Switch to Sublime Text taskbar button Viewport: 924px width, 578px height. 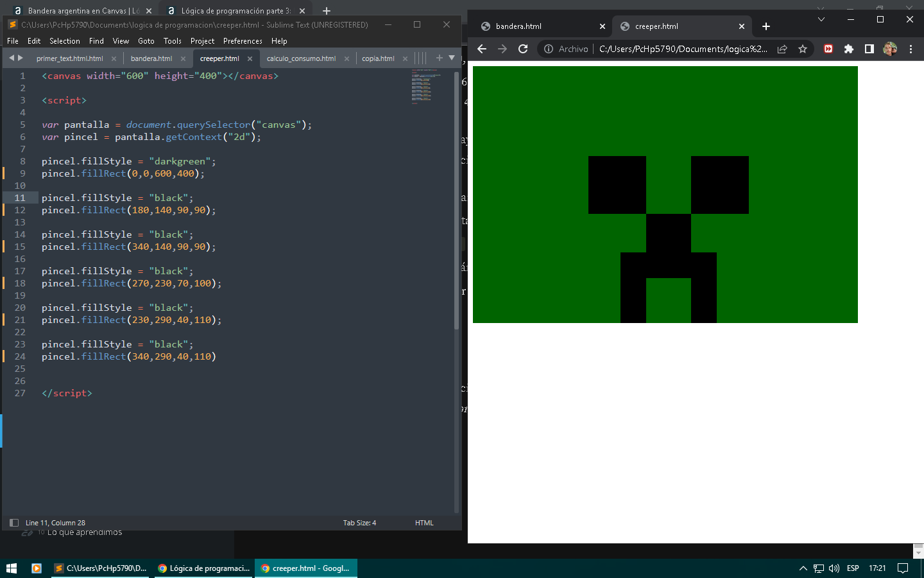[100, 568]
